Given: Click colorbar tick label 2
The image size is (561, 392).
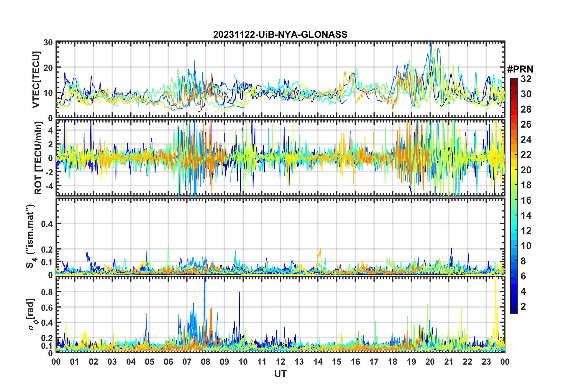Looking at the screenshot, I should pyautogui.click(x=523, y=307).
